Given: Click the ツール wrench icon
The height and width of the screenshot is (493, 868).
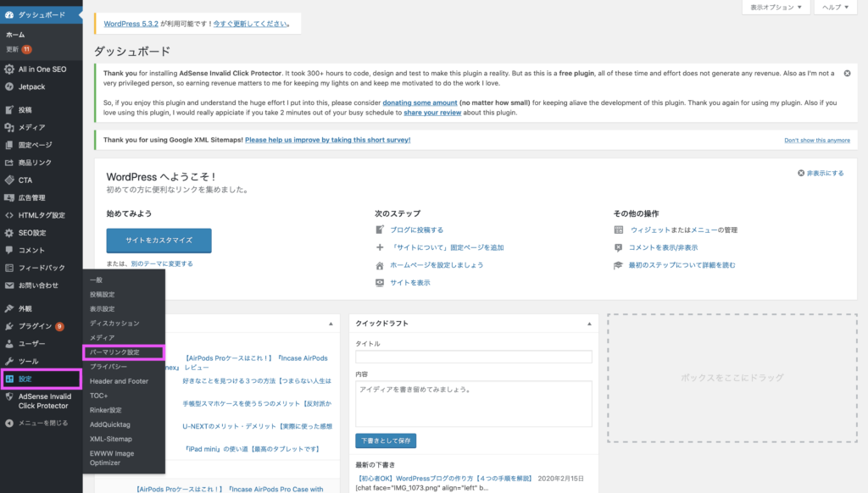Looking at the screenshot, I should [x=8, y=362].
